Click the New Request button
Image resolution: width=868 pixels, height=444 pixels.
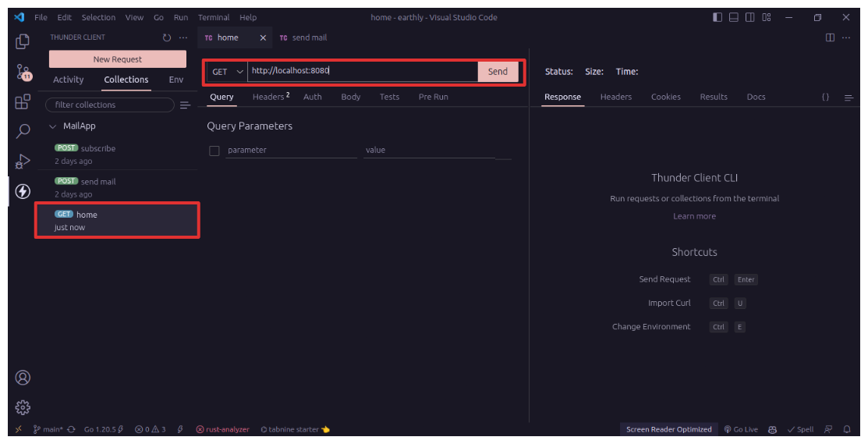[x=118, y=59]
